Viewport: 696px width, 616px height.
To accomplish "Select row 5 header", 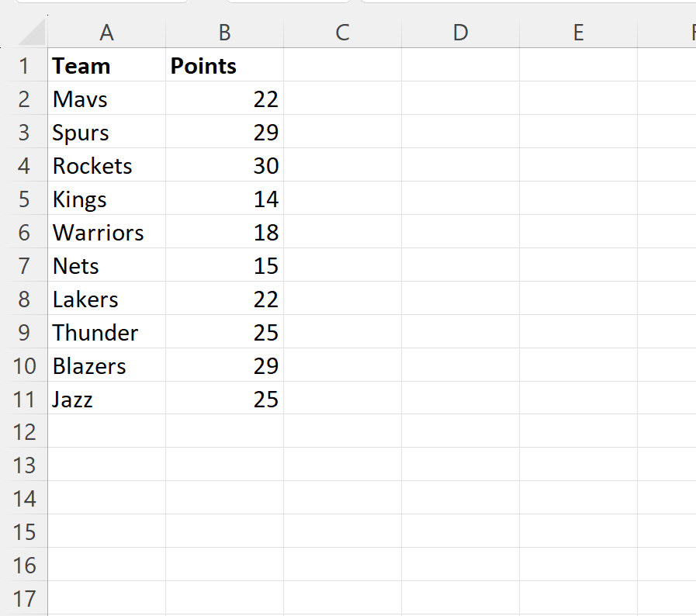I will (24, 199).
